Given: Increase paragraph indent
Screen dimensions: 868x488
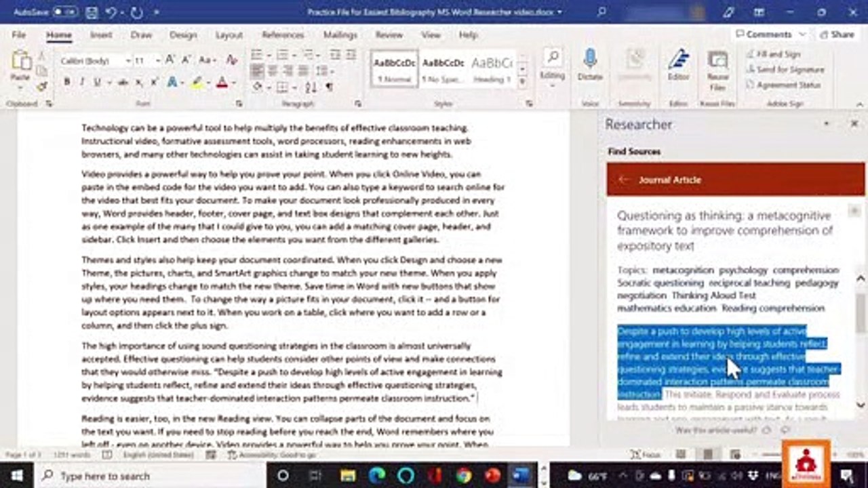Looking at the screenshot, I should point(352,55).
